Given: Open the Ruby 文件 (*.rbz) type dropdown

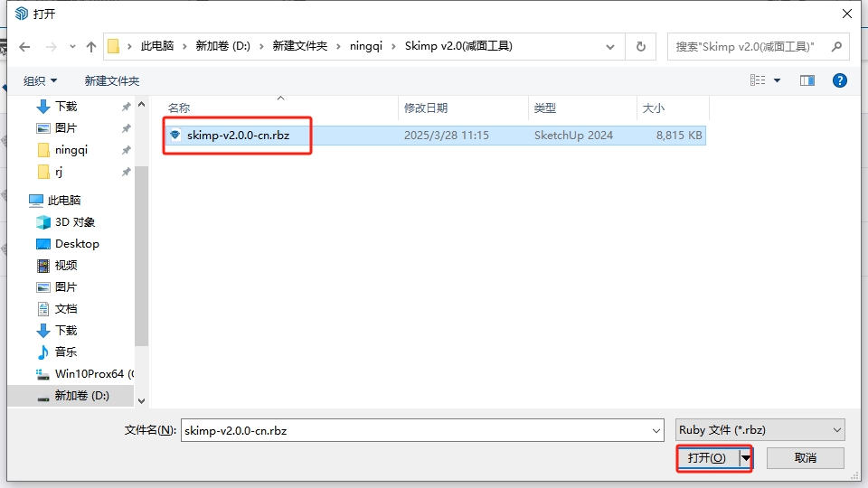Looking at the screenshot, I should point(760,430).
